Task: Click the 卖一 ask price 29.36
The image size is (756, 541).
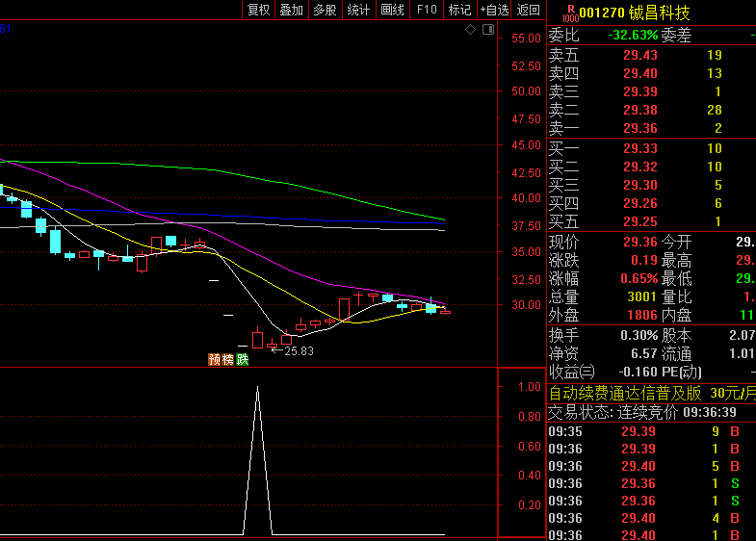Action: (639, 128)
